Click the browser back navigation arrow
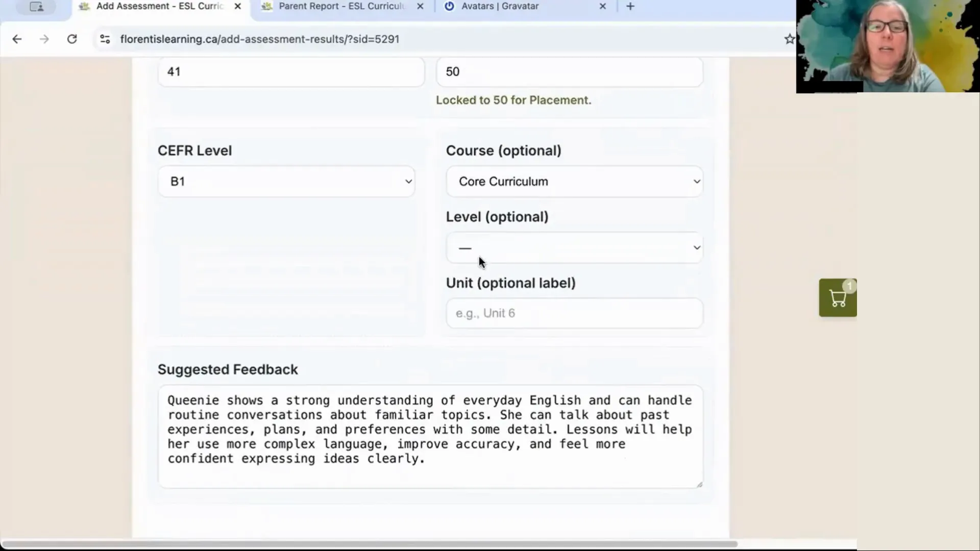Image resolution: width=980 pixels, height=551 pixels. [x=17, y=39]
